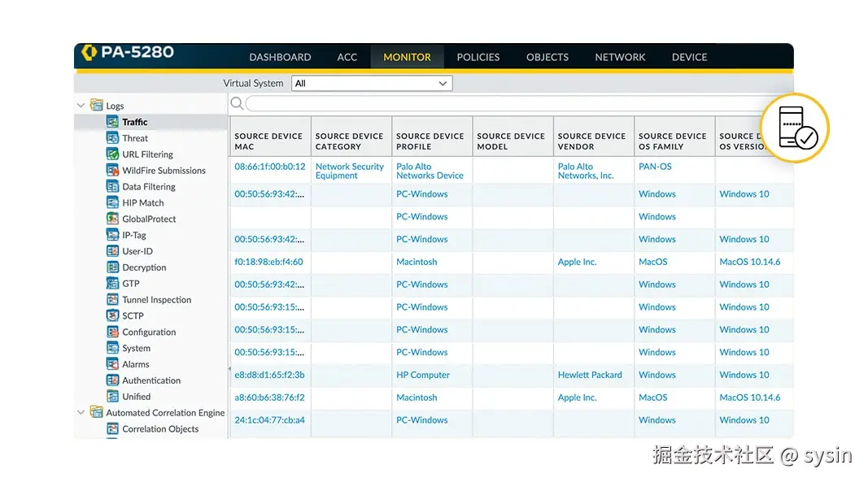
Task: Click the Source Device Profile column header
Action: tap(431, 136)
